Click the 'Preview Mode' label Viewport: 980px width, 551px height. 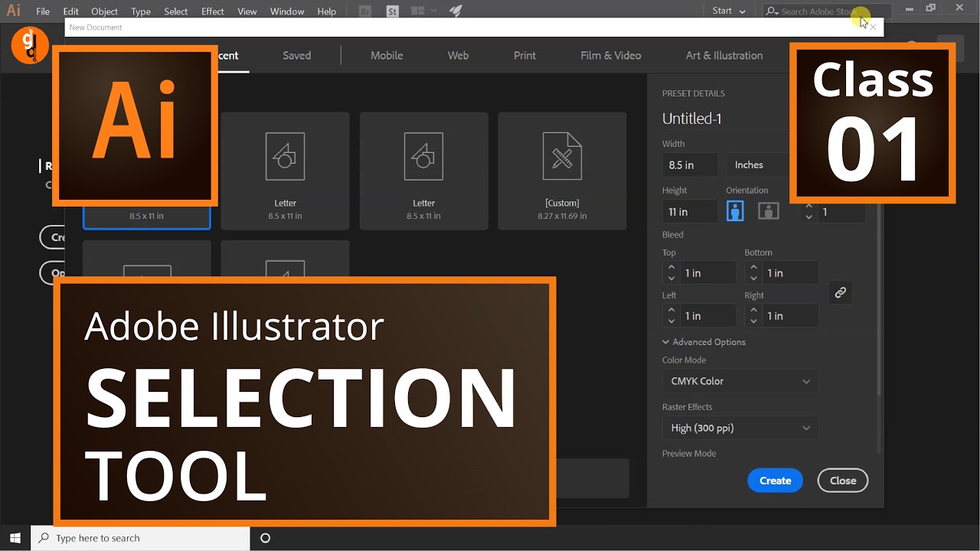[x=689, y=454]
